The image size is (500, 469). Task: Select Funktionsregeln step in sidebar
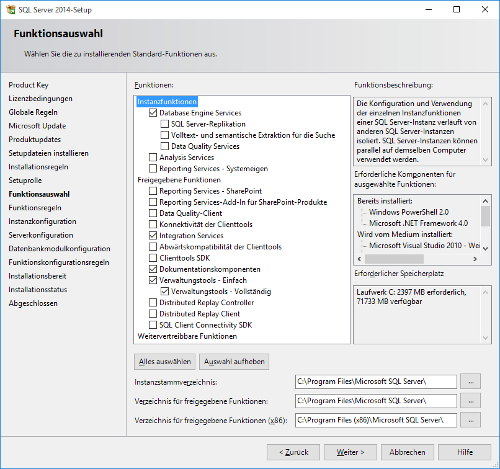pyautogui.click(x=35, y=208)
